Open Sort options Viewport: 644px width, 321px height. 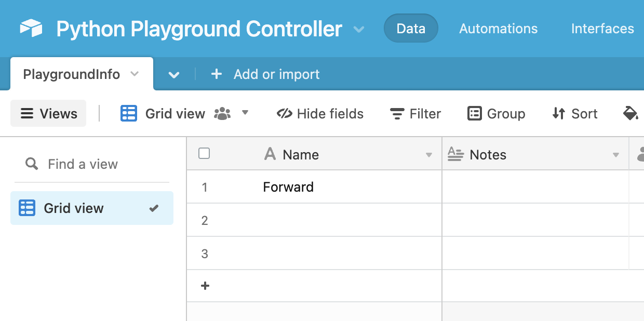click(574, 113)
